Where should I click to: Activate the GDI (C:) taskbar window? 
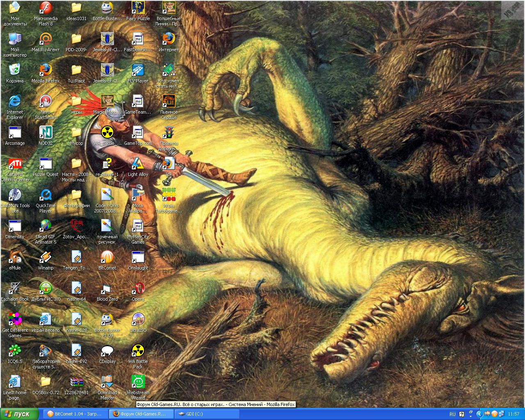click(x=207, y=414)
